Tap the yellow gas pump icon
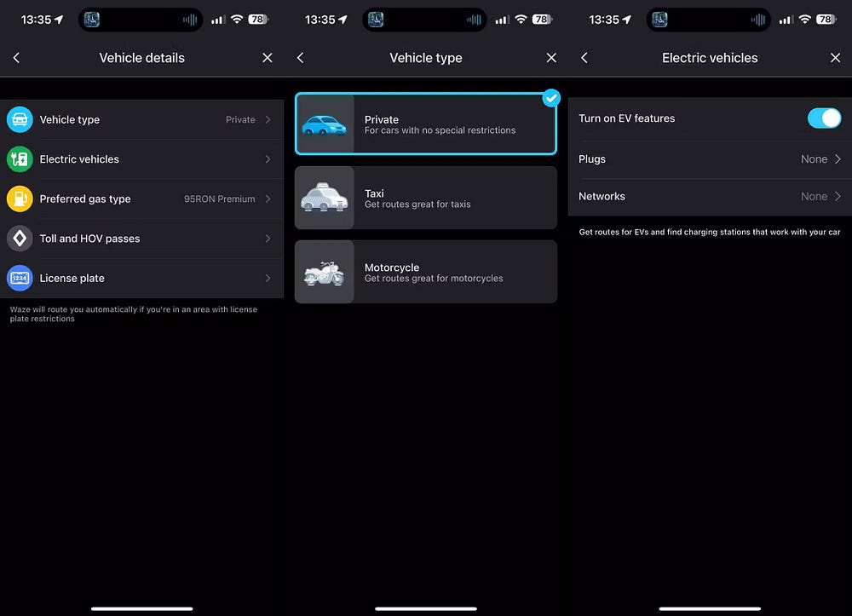This screenshot has height=616, width=852. (x=20, y=199)
